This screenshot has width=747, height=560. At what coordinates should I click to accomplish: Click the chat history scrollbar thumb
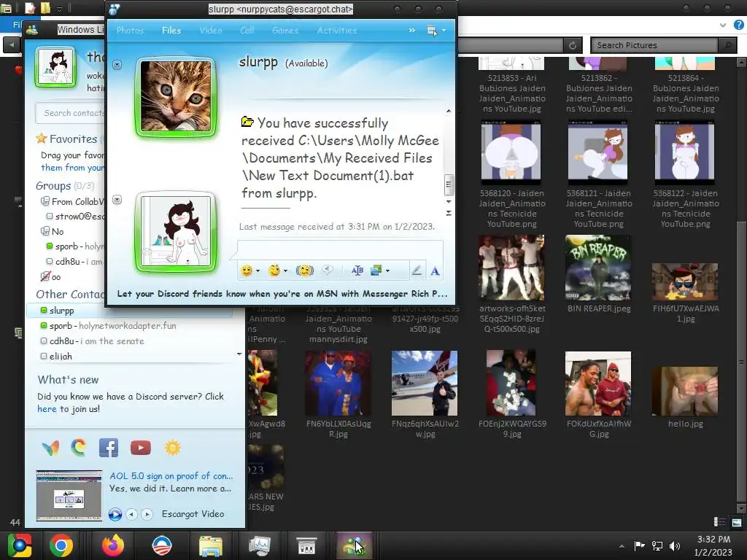click(449, 185)
